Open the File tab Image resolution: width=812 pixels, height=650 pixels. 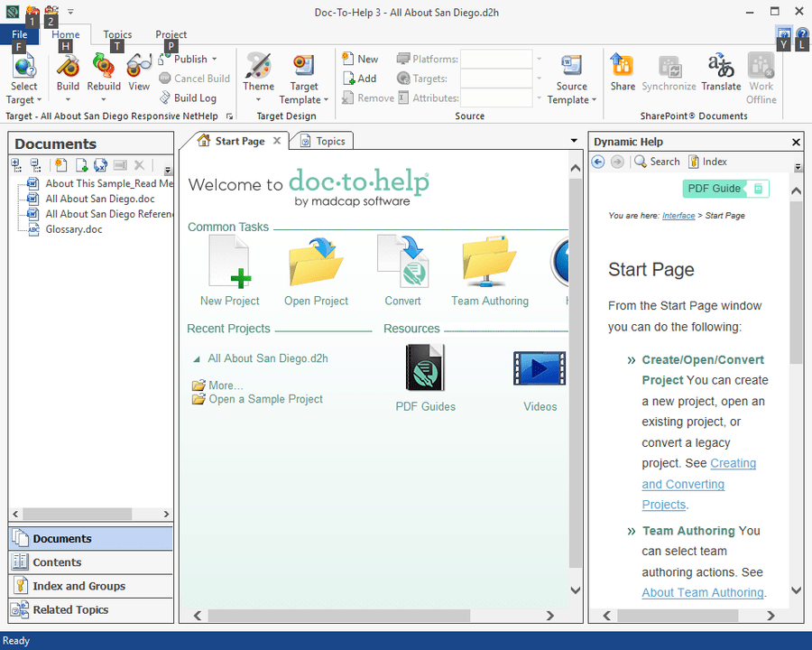19,34
